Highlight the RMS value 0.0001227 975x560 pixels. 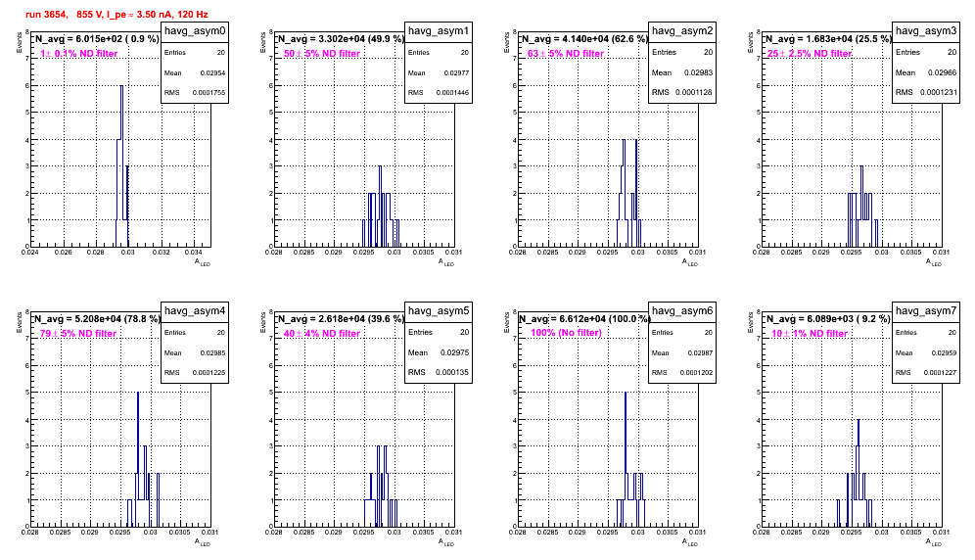[x=940, y=373]
